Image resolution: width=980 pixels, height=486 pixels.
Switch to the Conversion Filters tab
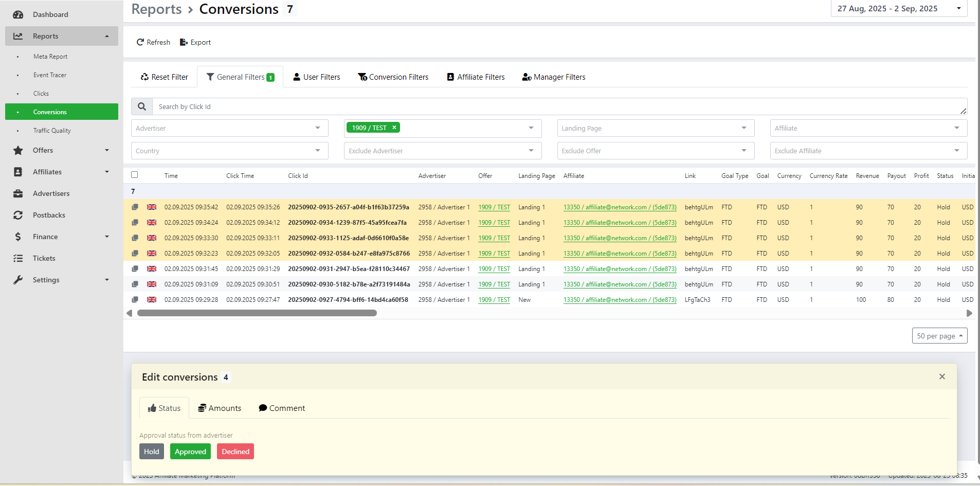click(393, 77)
